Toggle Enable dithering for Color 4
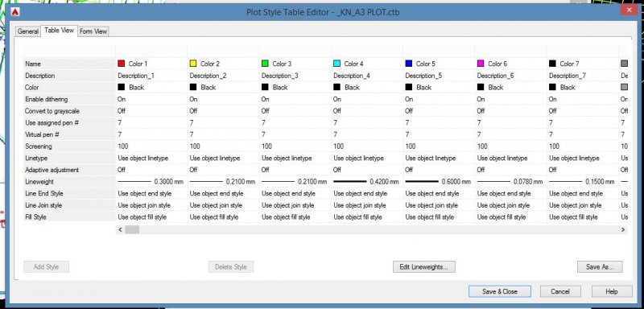 (367, 99)
